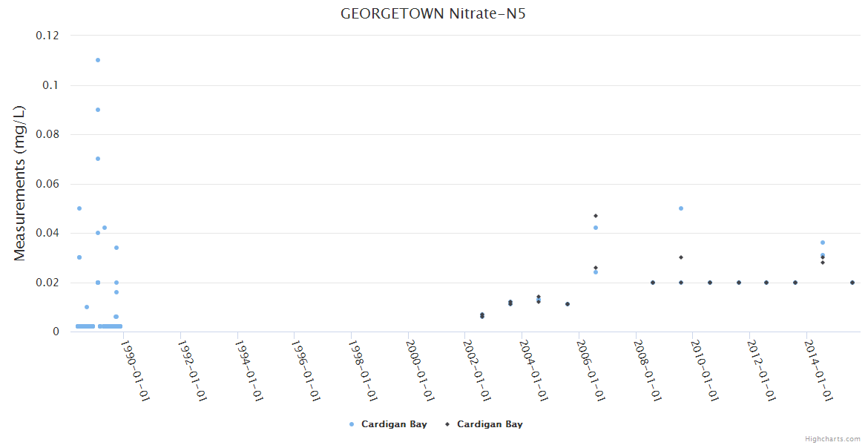Select the leftmost data point near 2002
868x445 pixels.
[x=482, y=315]
